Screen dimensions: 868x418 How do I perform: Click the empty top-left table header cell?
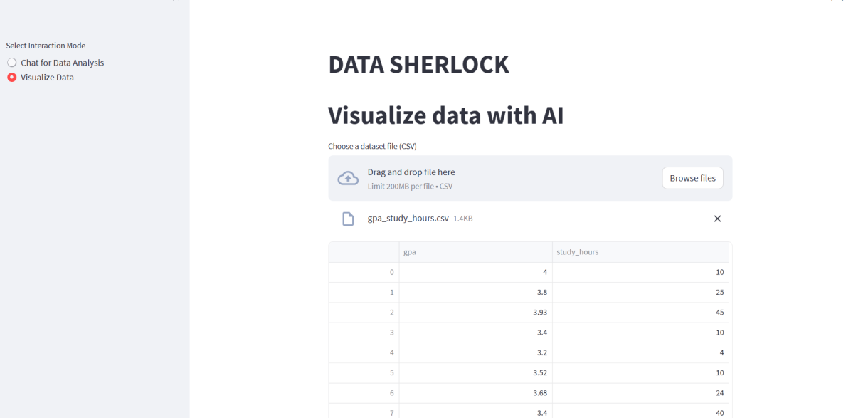[x=364, y=252]
